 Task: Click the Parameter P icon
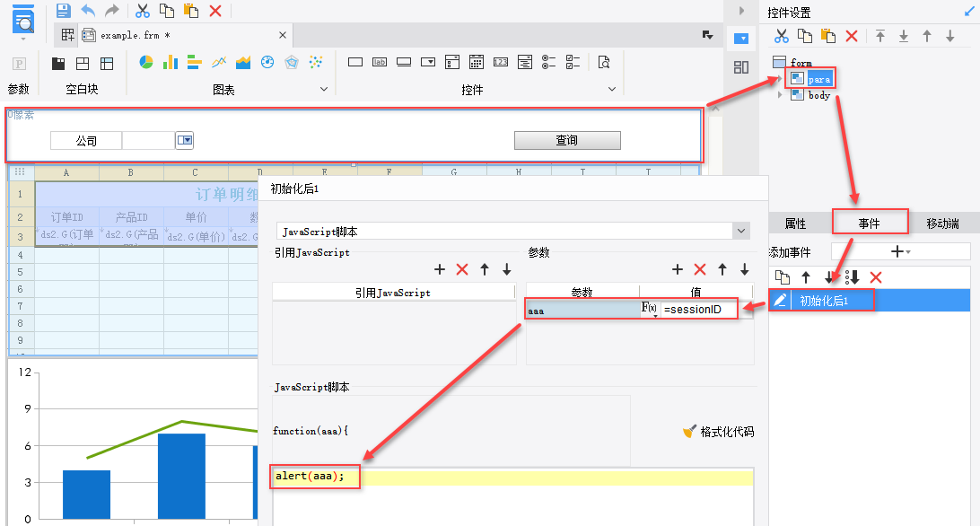coord(19,63)
